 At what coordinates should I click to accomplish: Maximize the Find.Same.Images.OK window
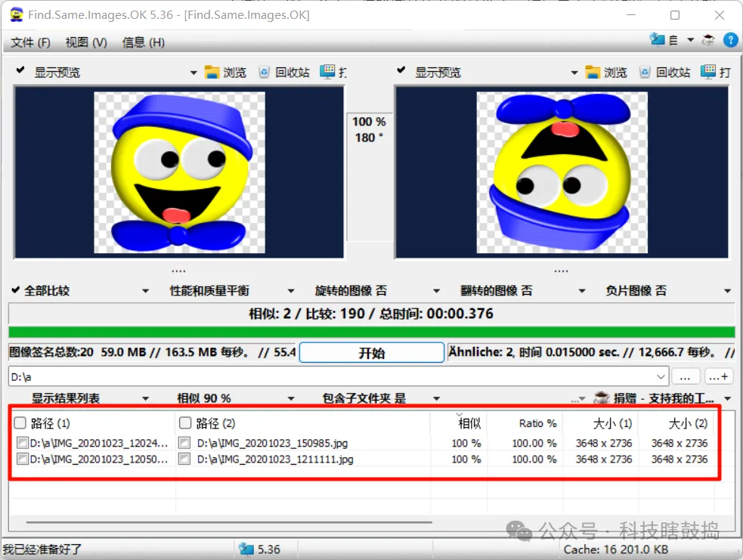(x=675, y=15)
